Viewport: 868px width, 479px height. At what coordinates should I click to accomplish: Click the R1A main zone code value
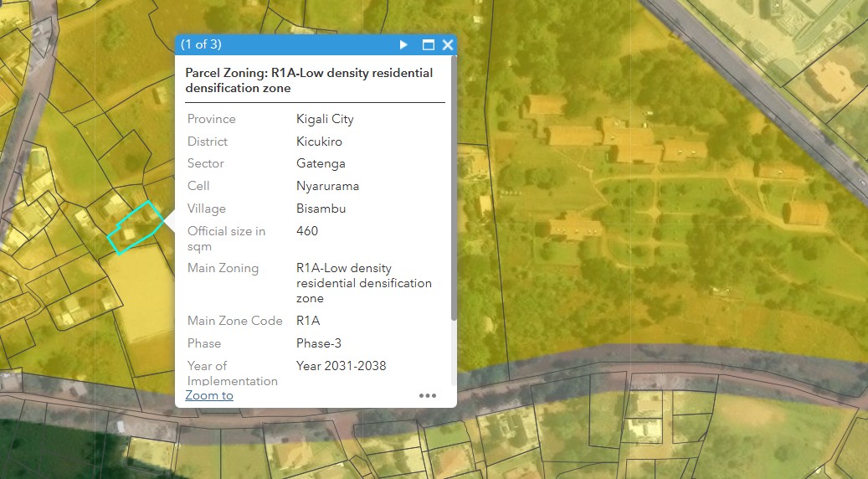[x=308, y=321]
